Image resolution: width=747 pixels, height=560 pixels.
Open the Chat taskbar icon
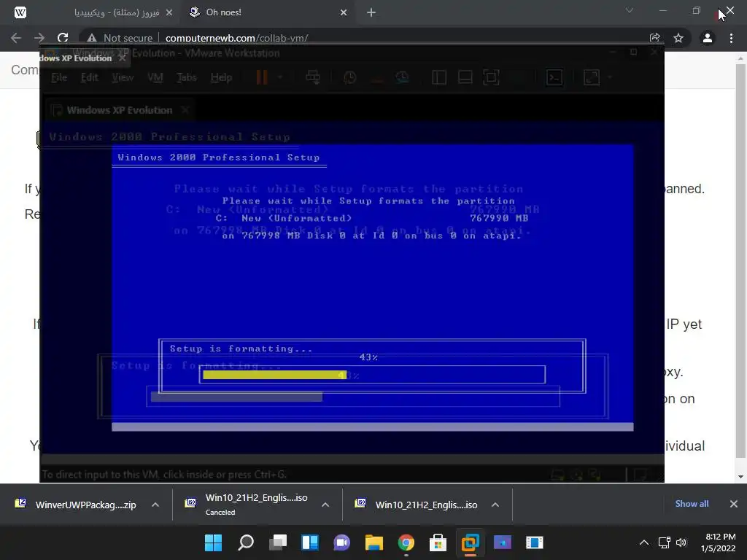(341, 542)
